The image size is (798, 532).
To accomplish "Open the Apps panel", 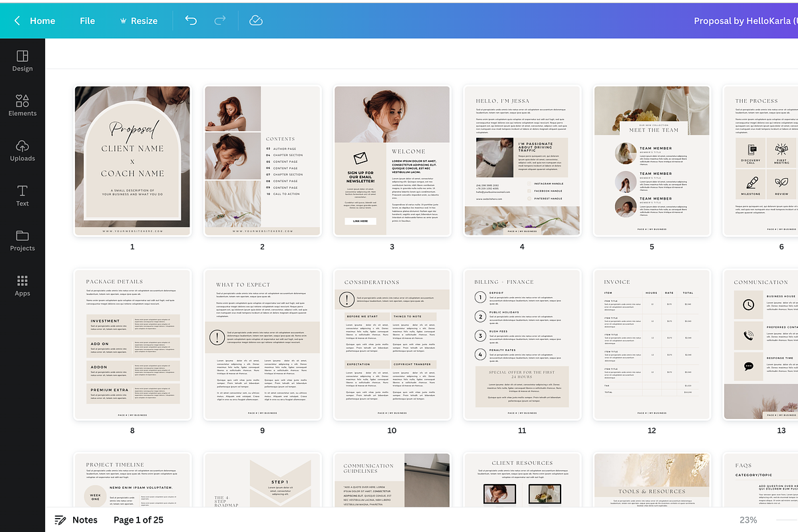I will [x=22, y=285].
